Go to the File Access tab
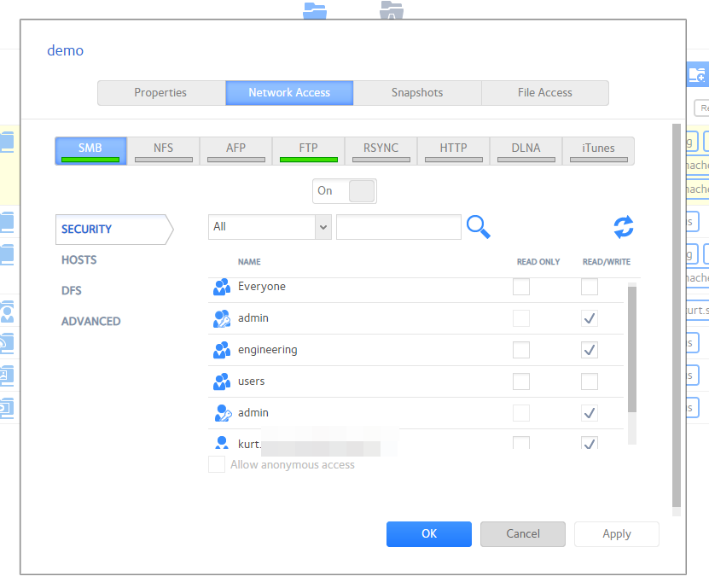This screenshot has width=709, height=588. coord(545,93)
